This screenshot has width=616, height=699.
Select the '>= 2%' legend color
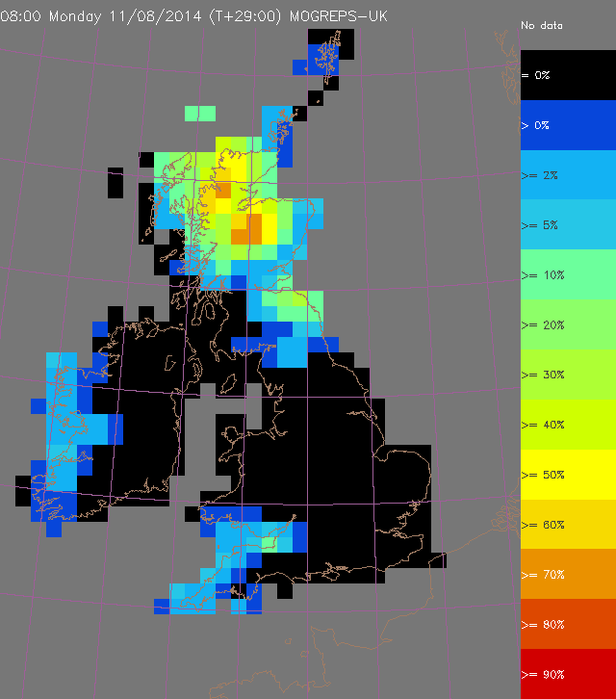(568, 175)
